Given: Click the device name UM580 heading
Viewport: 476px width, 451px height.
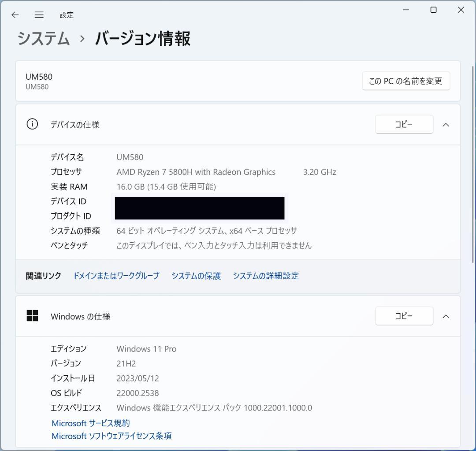Looking at the screenshot, I should click(38, 76).
